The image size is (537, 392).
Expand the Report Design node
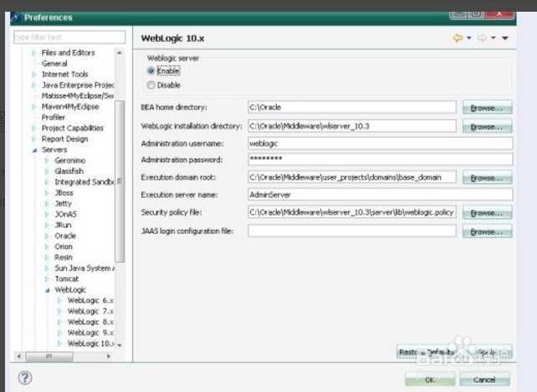point(33,139)
